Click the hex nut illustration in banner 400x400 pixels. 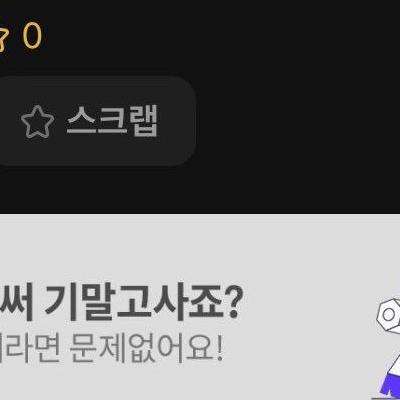pyautogui.click(x=389, y=314)
